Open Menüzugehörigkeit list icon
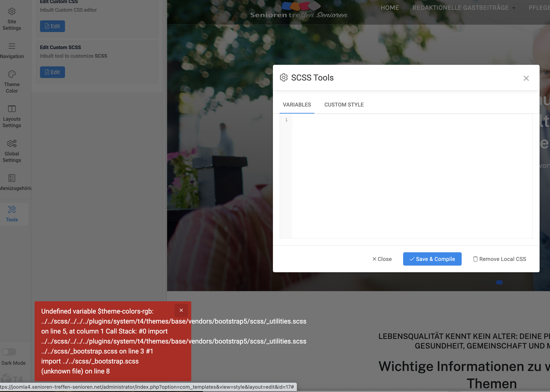 tap(12, 178)
